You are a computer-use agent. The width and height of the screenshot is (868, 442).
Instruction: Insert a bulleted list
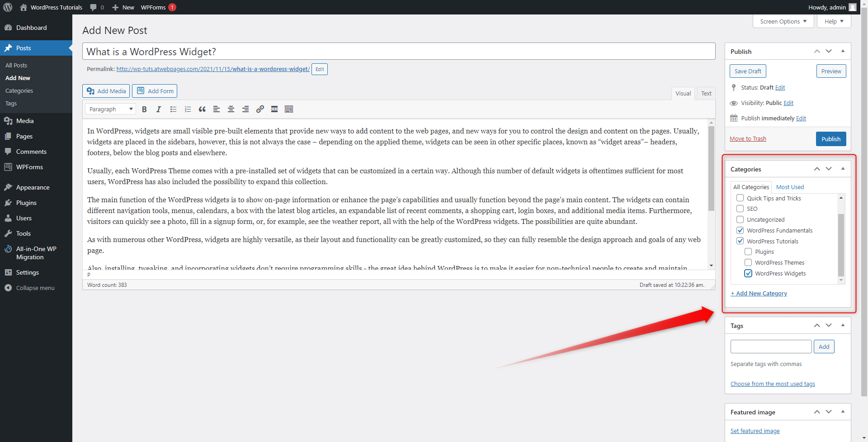click(173, 109)
